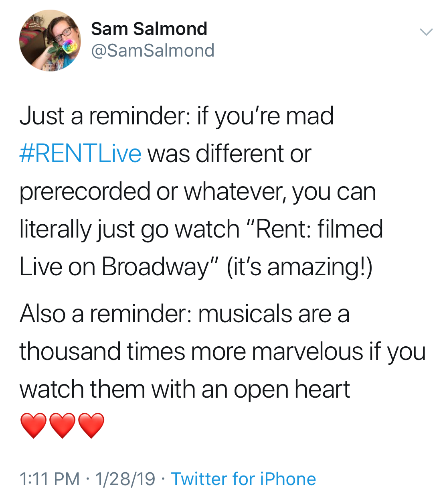The width and height of the screenshot is (447, 504).
Task: Click the last red heart emoji
Action: (x=91, y=426)
